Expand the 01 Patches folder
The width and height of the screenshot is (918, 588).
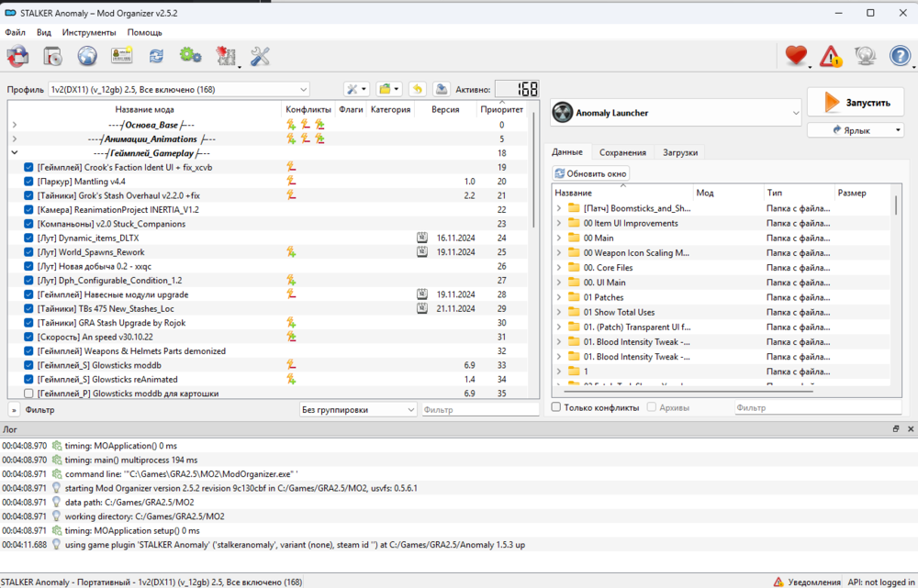558,297
